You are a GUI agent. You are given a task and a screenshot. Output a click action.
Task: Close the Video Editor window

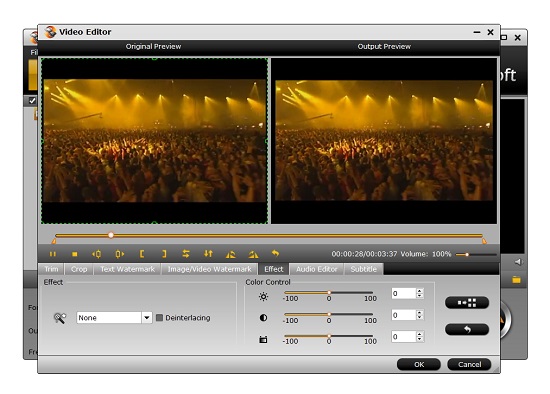pos(490,32)
